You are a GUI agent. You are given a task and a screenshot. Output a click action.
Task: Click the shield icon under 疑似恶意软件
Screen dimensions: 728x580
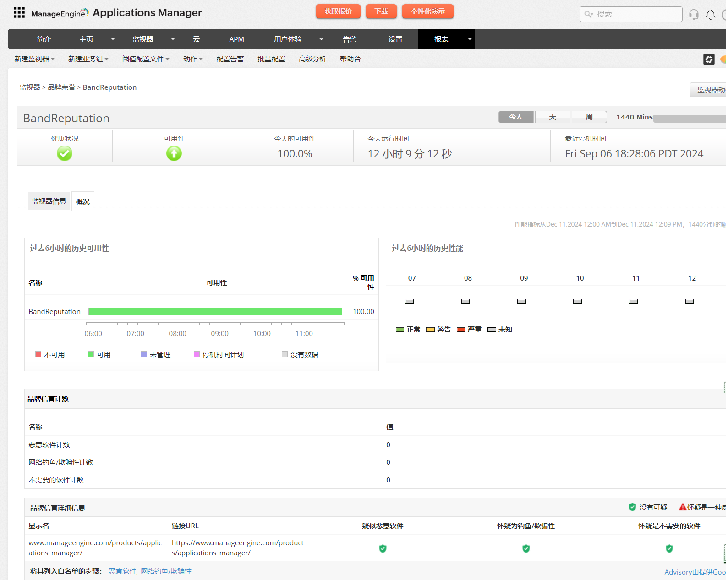pos(383,548)
